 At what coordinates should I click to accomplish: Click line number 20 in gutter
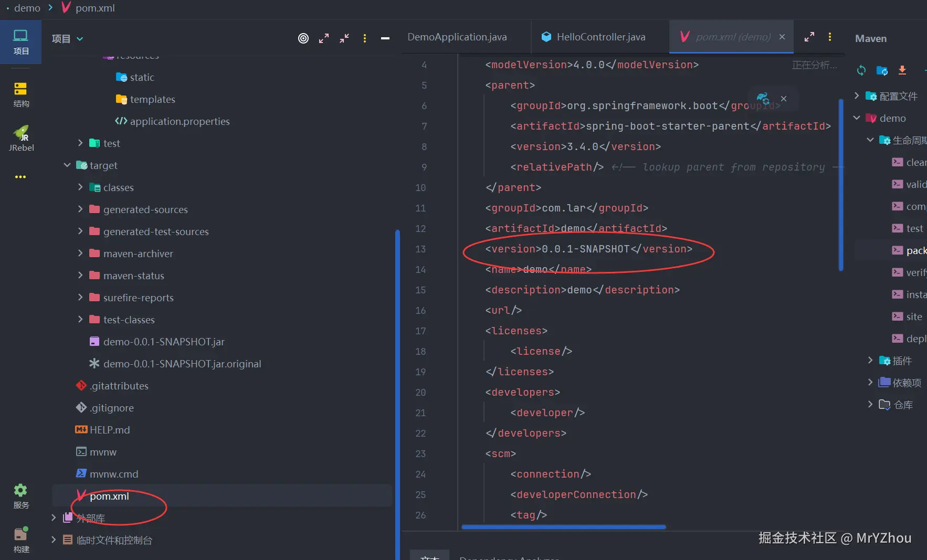(420, 392)
